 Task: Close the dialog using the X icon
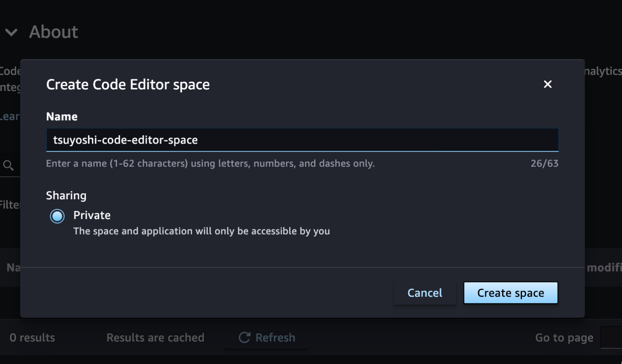pyautogui.click(x=547, y=84)
